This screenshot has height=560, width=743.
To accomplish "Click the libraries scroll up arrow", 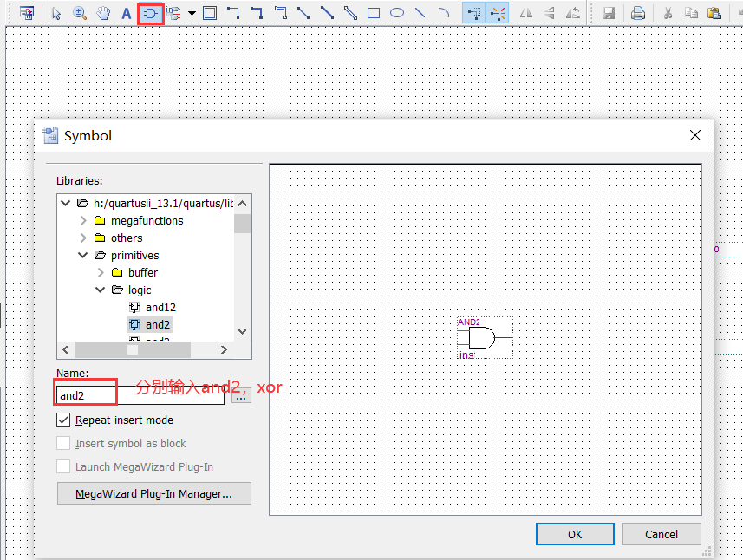I will tap(242, 204).
